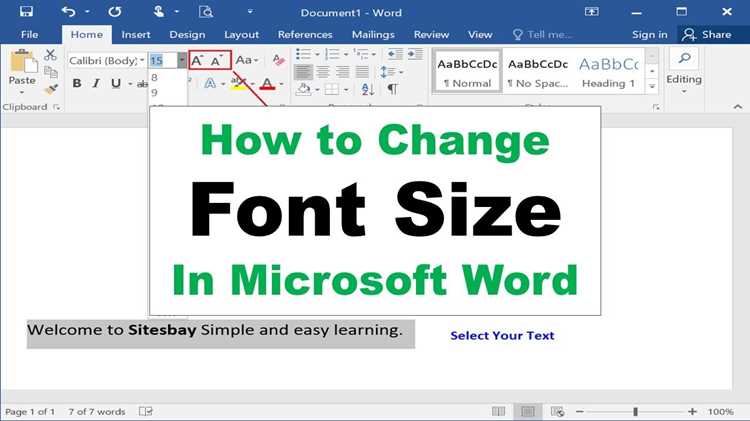Toggle Underline formatting
The image size is (750, 421).
tap(116, 84)
